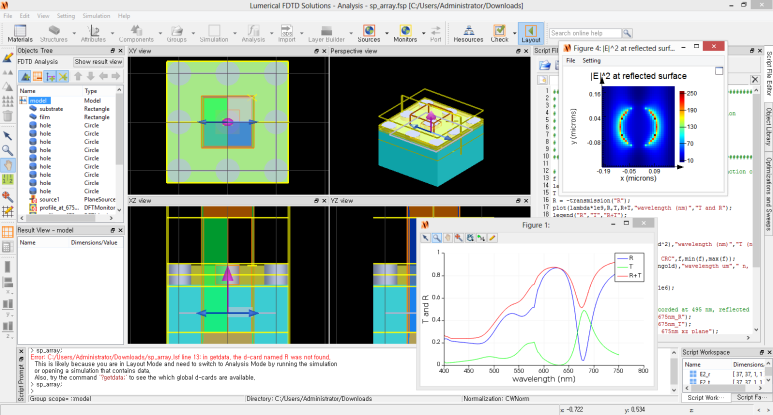Click the Show result view button
Viewport: 773px width, 415px height.
(x=98, y=62)
